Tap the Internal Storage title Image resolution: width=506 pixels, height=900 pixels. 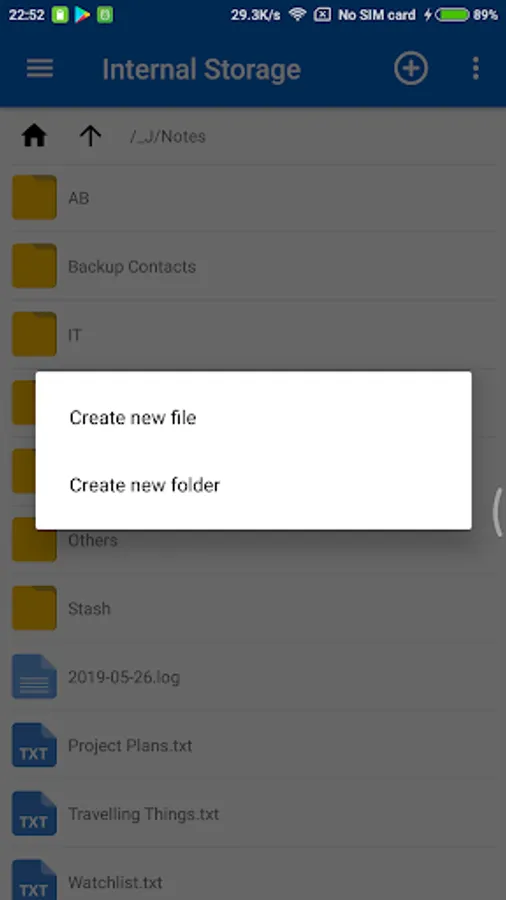coord(201,69)
